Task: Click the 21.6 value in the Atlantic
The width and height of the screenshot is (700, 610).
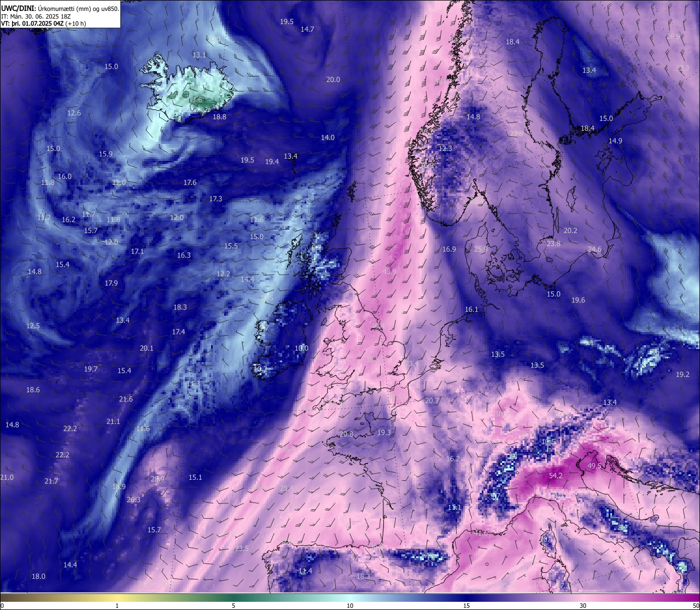Action: pyautogui.click(x=126, y=399)
